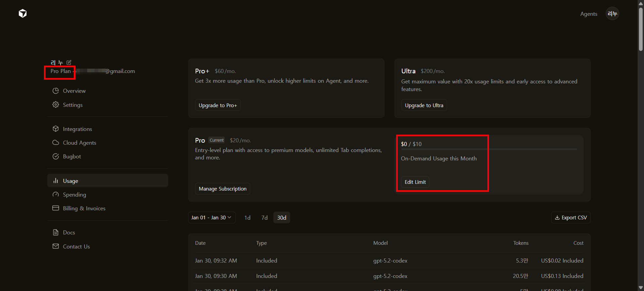Click the Jan 30, 09:32 AM date cell

[x=216, y=261]
